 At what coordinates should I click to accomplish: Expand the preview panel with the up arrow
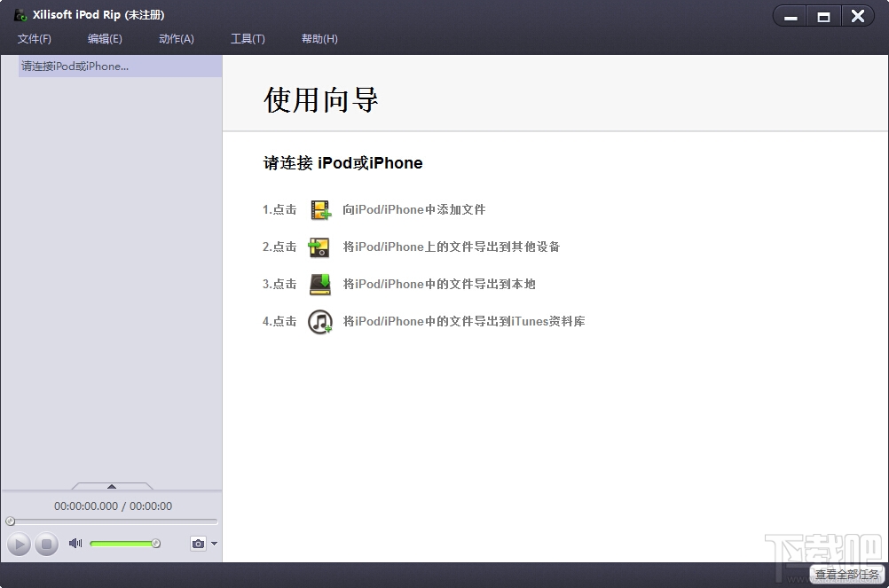click(112, 486)
